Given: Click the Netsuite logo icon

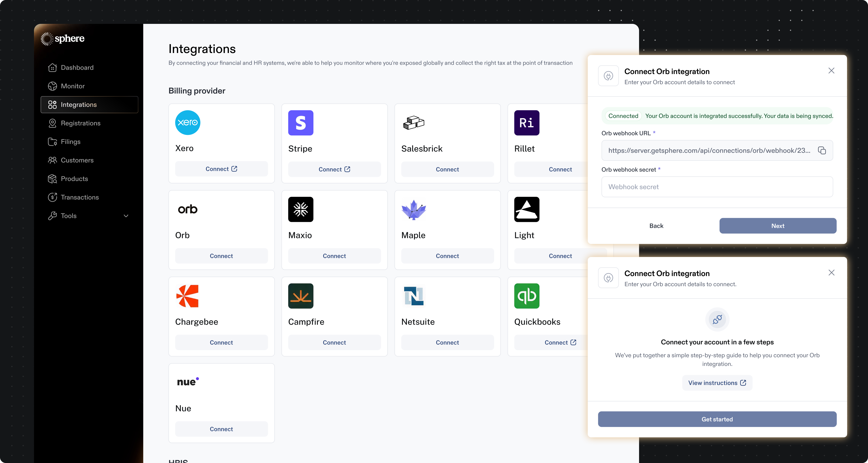Looking at the screenshot, I should tap(413, 296).
